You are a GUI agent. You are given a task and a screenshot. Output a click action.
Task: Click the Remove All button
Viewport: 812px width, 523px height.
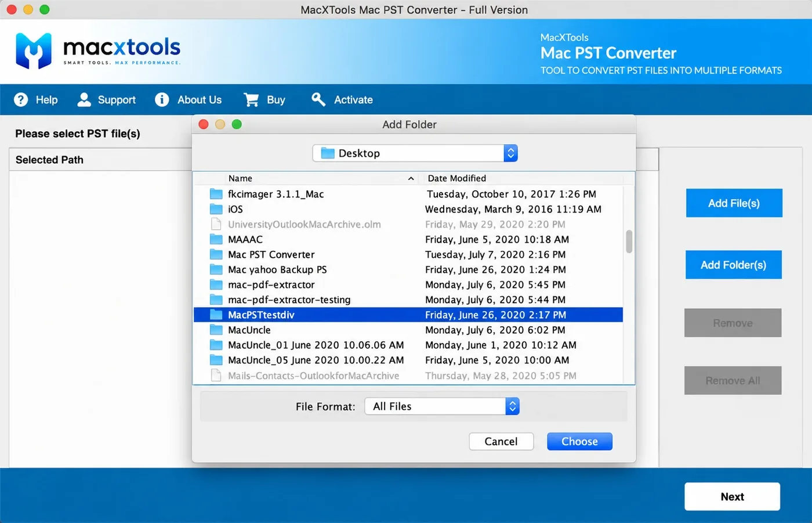point(733,380)
